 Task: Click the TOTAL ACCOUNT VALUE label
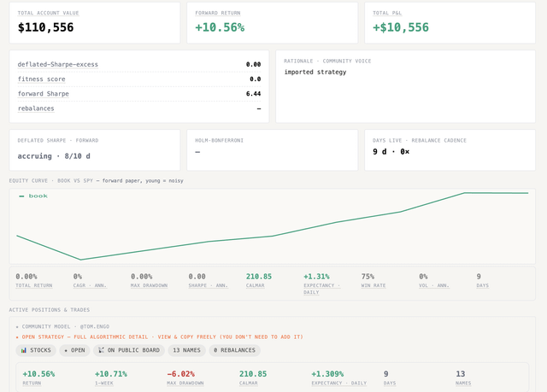[x=48, y=13]
